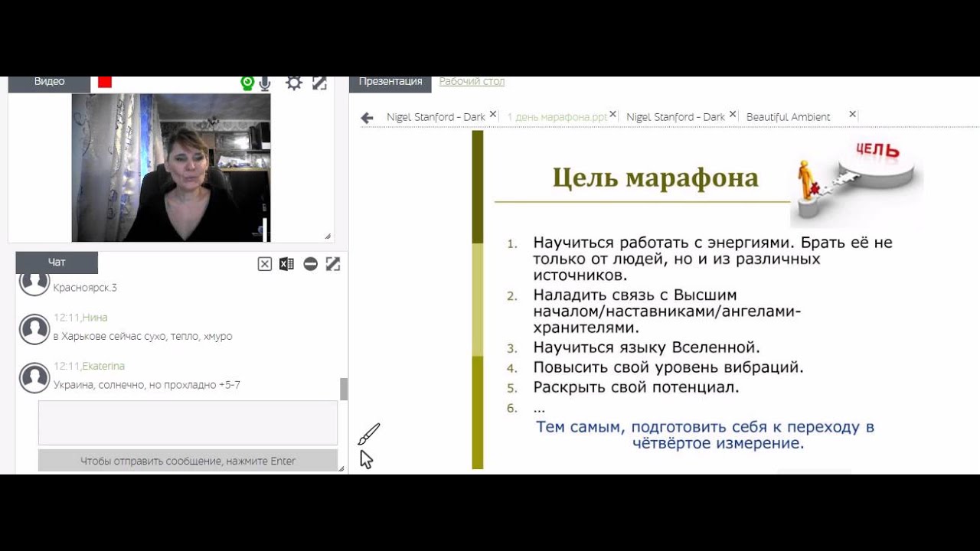Click the presenter webcam video

(x=171, y=168)
